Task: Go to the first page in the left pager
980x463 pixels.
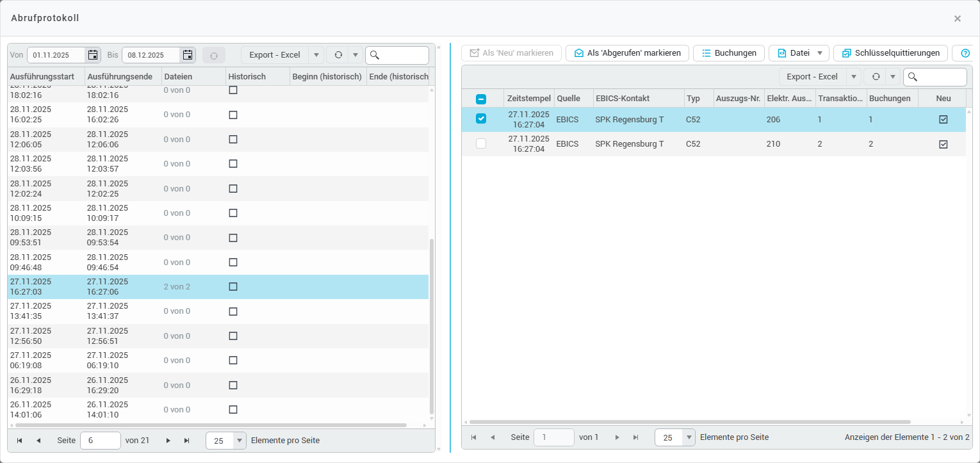Action: (19, 441)
